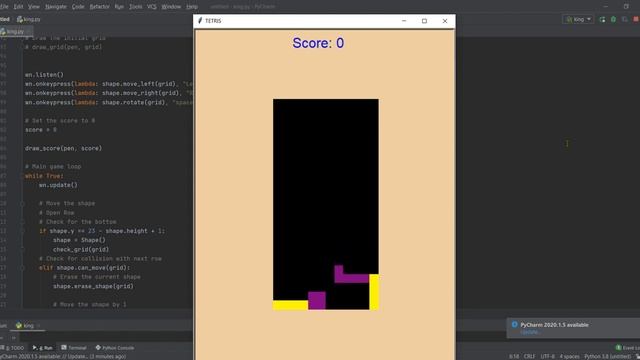This screenshot has width=640, height=360.
Task: Open the Code menu
Action: coord(78,7)
